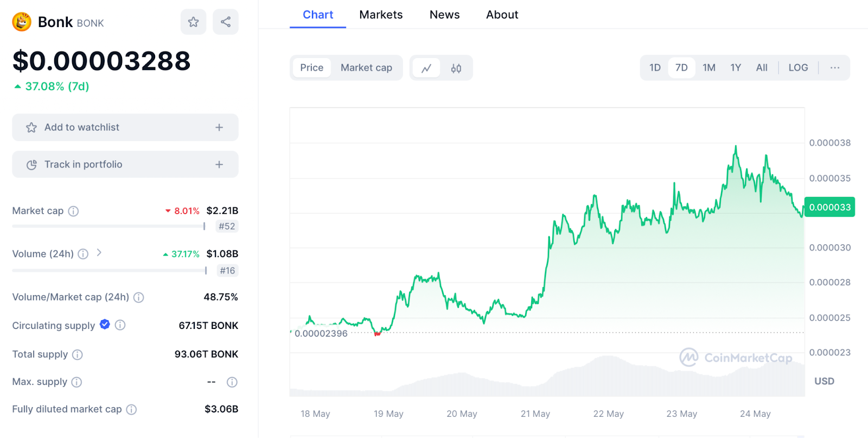Click the Volume rank #16 badge
This screenshot has width=868, height=438.
click(227, 271)
